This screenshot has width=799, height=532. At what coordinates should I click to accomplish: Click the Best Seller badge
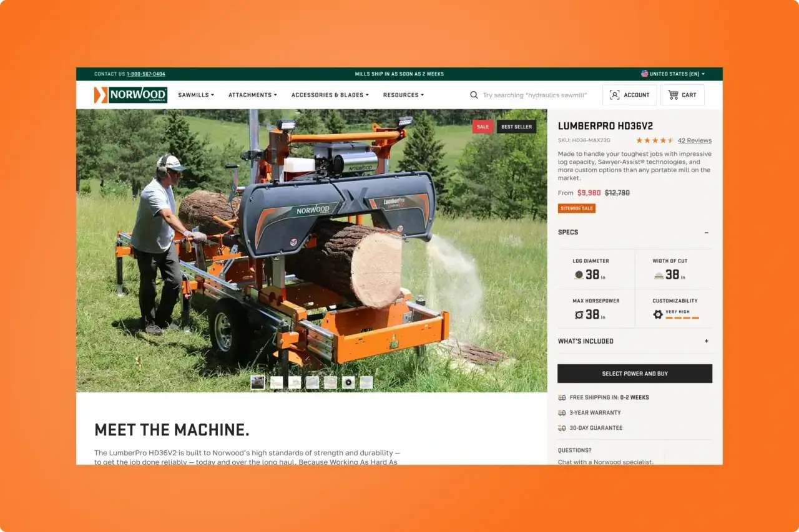click(517, 127)
